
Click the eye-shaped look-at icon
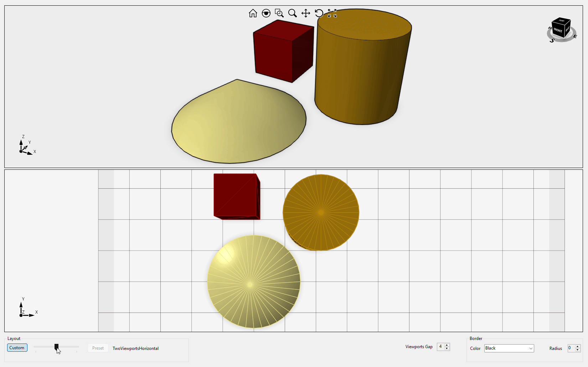coord(266,14)
